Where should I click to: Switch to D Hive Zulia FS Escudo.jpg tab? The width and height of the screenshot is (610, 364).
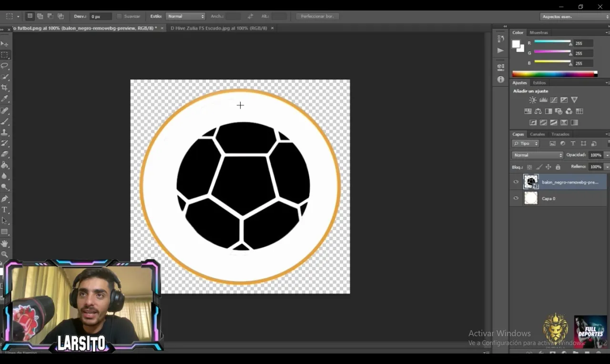pyautogui.click(x=218, y=28)
